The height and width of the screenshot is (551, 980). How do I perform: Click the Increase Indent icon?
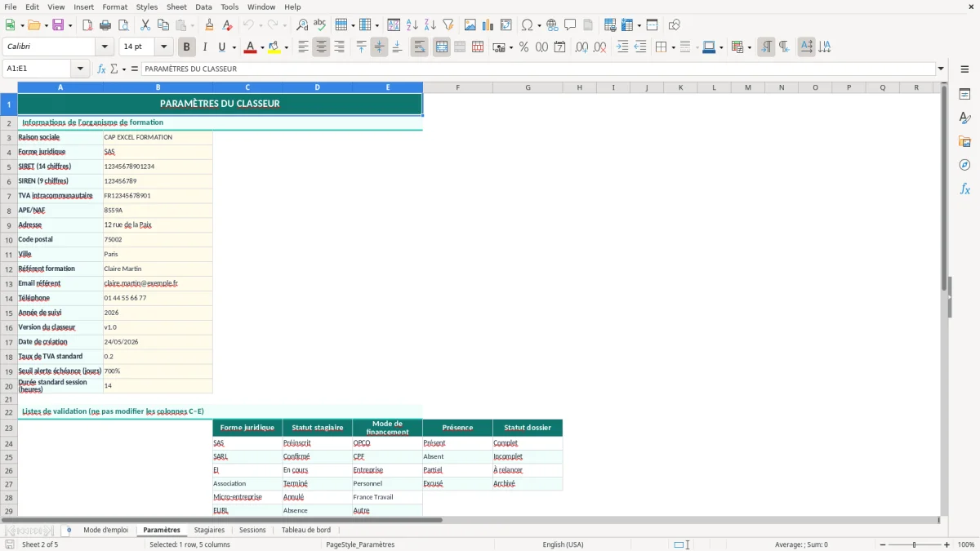coord(622,47)
